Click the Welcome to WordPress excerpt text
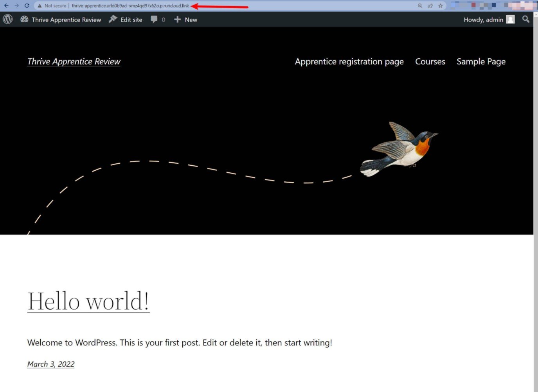This screenshot has width=538, height=392. tap(180, 343)
